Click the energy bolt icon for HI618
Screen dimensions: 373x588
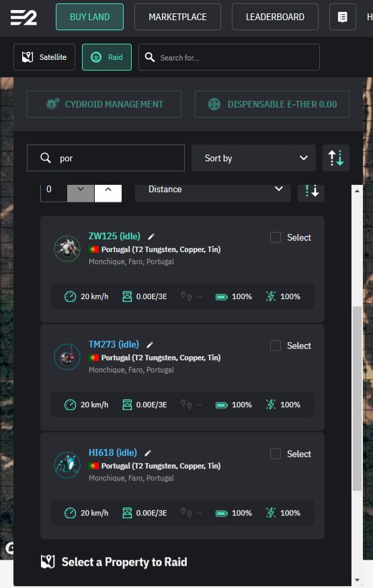click(271, 513)
